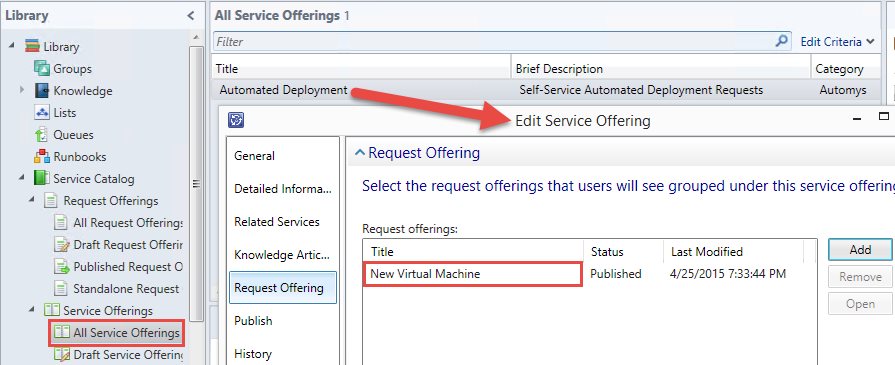Select the New Virtual Machine request offering
This screenshot has width=895, height=365.
pyautogui.click(x=473, y=274)
